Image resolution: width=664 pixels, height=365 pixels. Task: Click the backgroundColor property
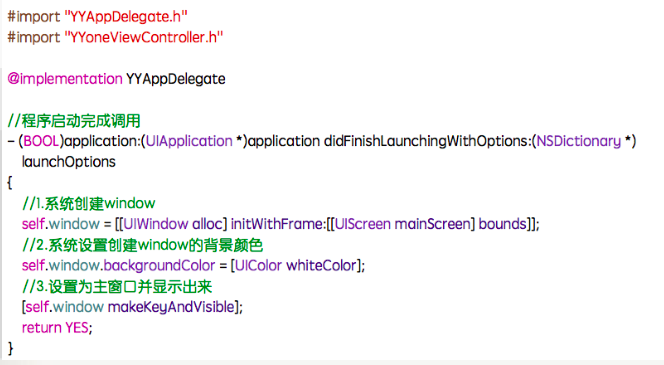pyautogui.click(x=159, y=265)
